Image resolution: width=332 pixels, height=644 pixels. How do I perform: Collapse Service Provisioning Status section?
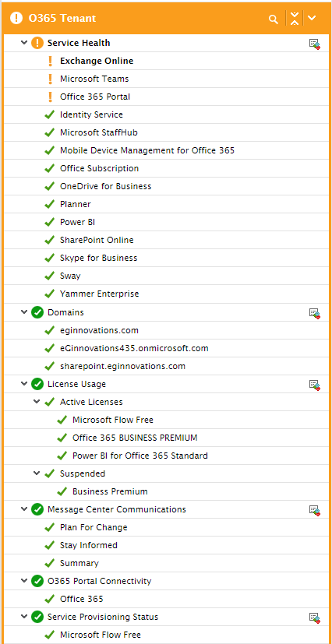24,616
